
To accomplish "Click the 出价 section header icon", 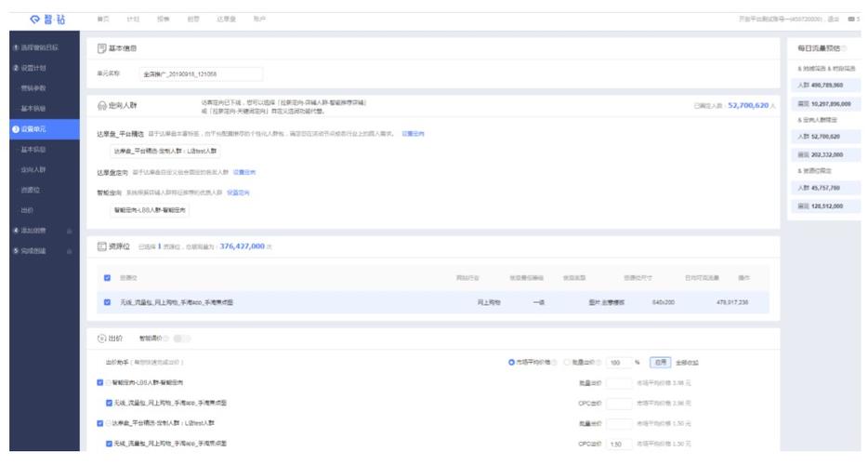I will [102, 339].
